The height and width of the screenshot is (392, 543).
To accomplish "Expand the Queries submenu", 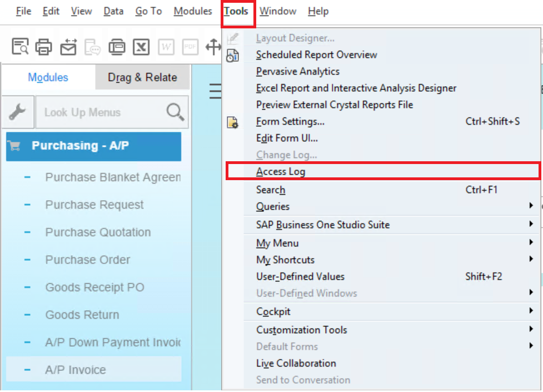I will [x=272, y=206].
